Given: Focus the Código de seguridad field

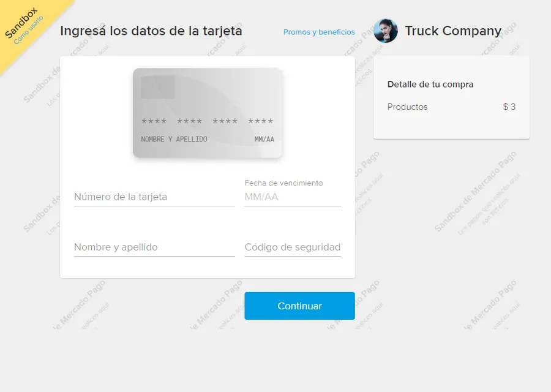Looking at the screenshot, I should coord(293,247).
